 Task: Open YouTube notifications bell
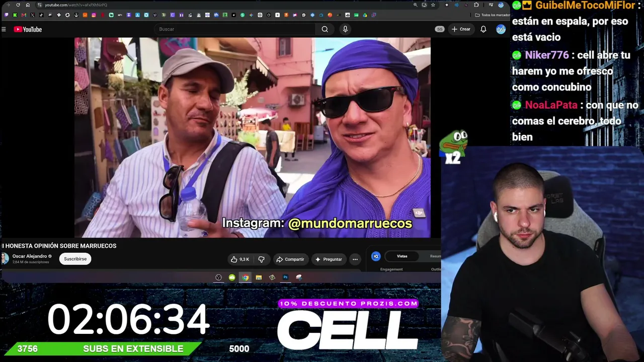coord(483,29)
